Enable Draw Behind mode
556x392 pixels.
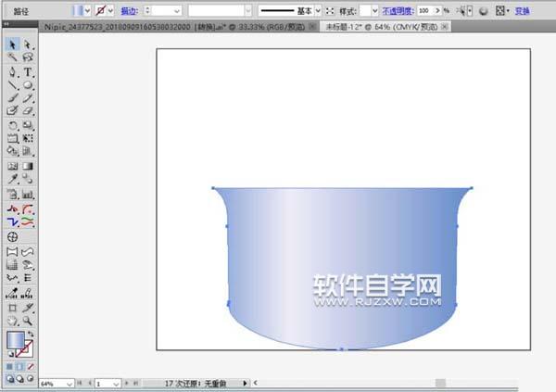coord(20,379)
